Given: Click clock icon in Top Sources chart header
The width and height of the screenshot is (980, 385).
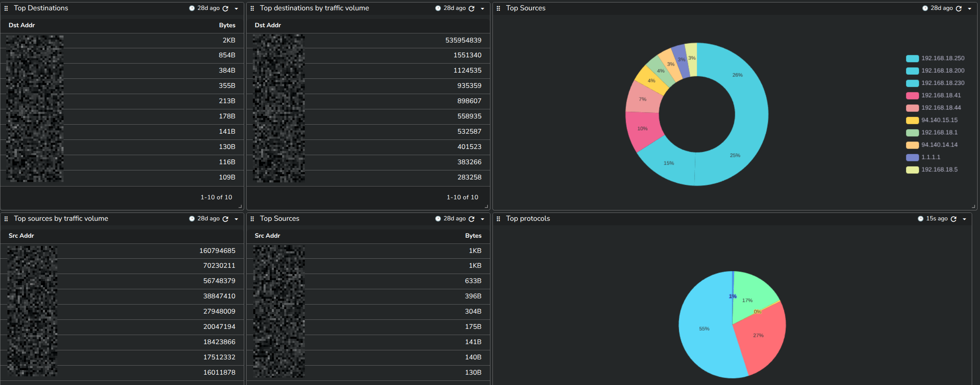Looking at the screenshot, I should [x=925, y=8].
